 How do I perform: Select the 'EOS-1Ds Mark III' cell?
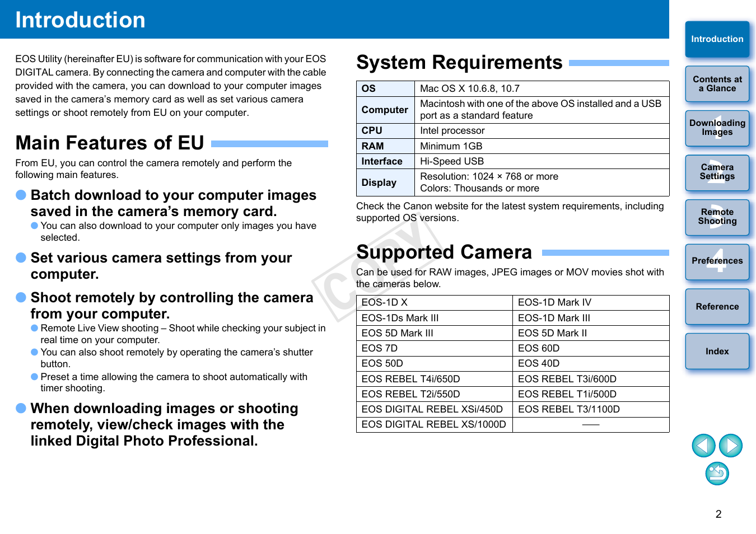coord(435,318)
